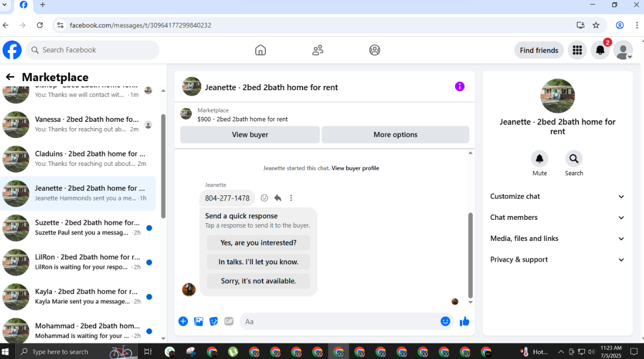Image resolution: width=644 pixels, height=359 pixels.
Task: Open Kayla's unread conversation
Action: [78, 297]
